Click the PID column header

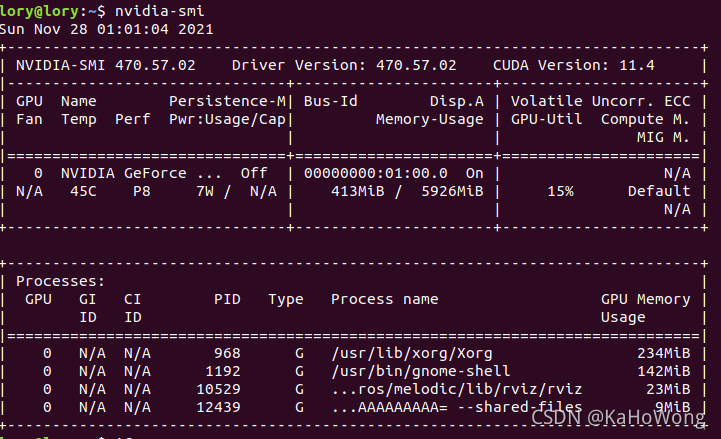[x=227, y=299]
